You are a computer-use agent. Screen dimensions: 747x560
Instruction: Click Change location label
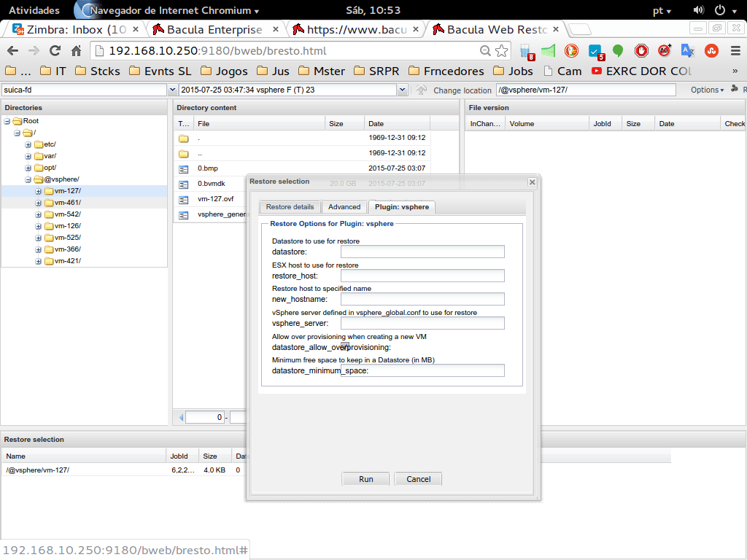click(462, 90)
